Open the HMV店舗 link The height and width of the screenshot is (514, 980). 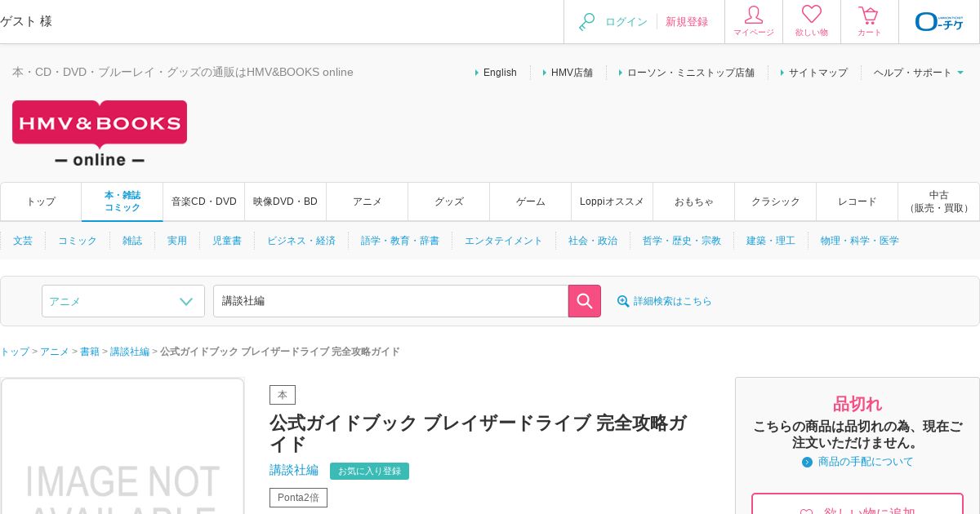(x=572, y=73)
